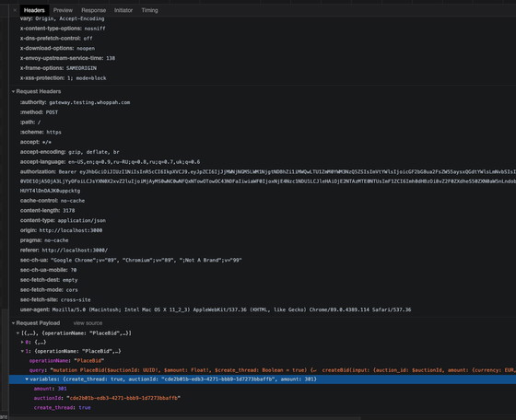
Task: Select the auctionId value row
Action: click(x=107, y=398)
